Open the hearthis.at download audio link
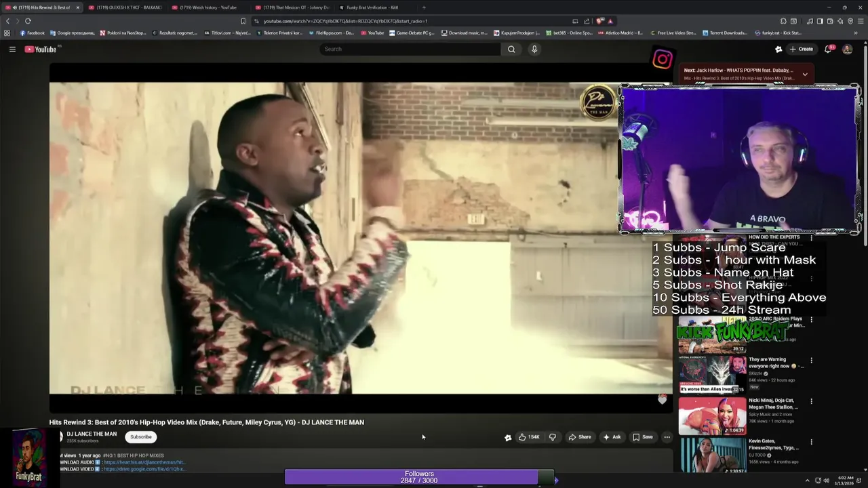Image resolution: width=868 pixels, height=488 pixels. click(144, 462)
